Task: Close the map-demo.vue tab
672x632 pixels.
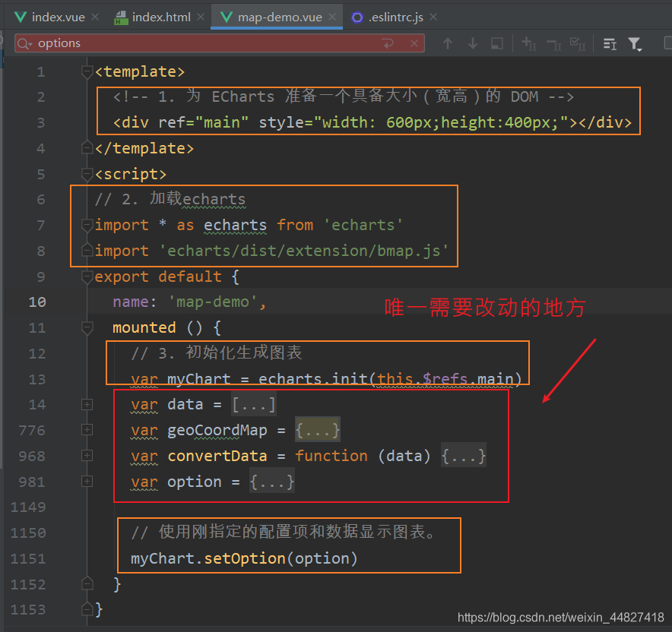Action: (x=332, y=17)
